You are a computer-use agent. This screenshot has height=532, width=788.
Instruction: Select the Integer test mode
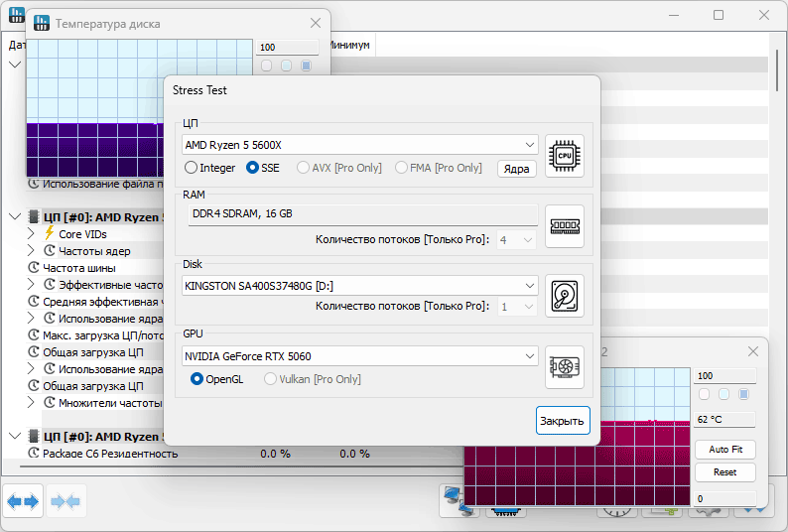[192, 168]
